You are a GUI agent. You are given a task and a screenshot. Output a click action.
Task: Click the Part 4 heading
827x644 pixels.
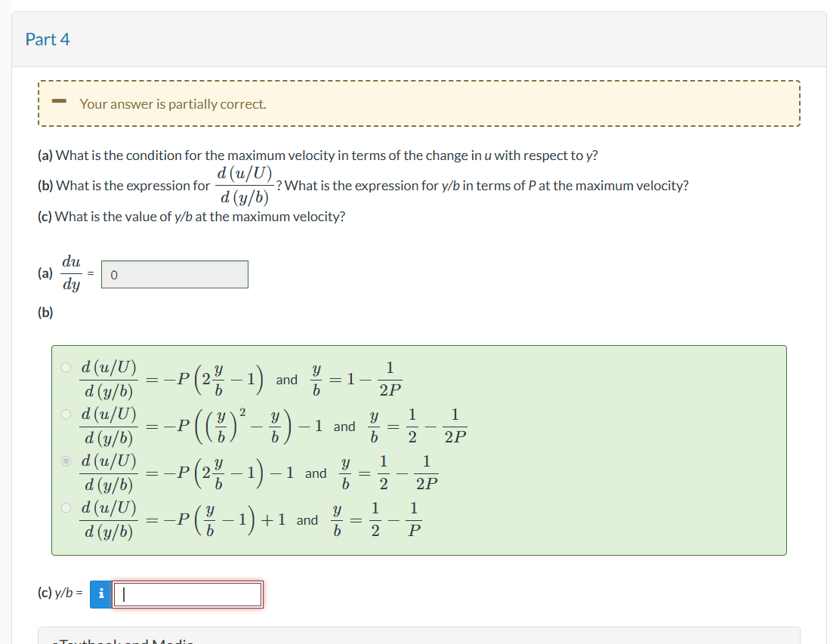click(48, 39)
